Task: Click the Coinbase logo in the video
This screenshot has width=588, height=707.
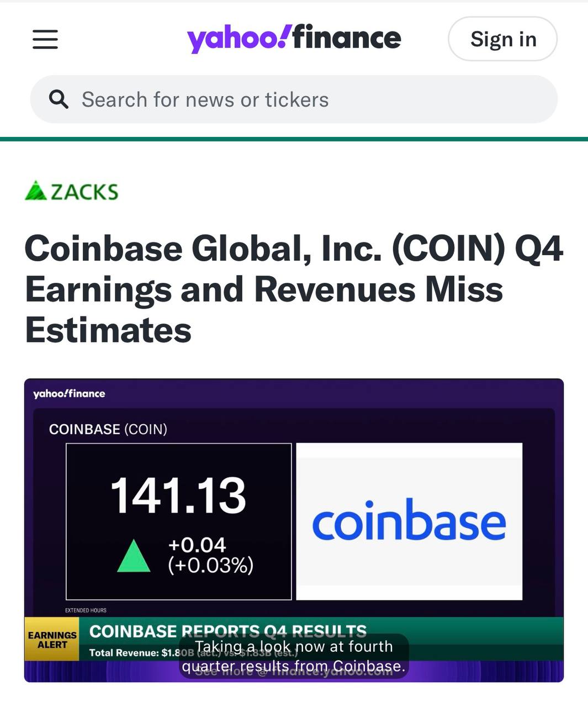Action: 409,521
